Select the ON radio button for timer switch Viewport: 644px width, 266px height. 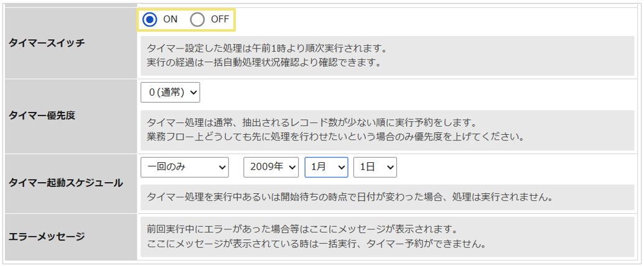(150, 20)
